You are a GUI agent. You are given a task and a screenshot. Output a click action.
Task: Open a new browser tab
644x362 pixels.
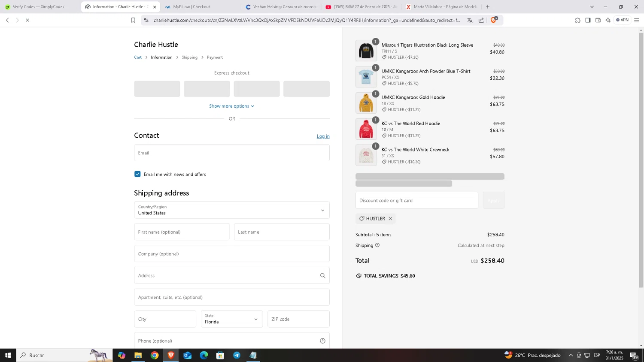(x=488, y=7)
